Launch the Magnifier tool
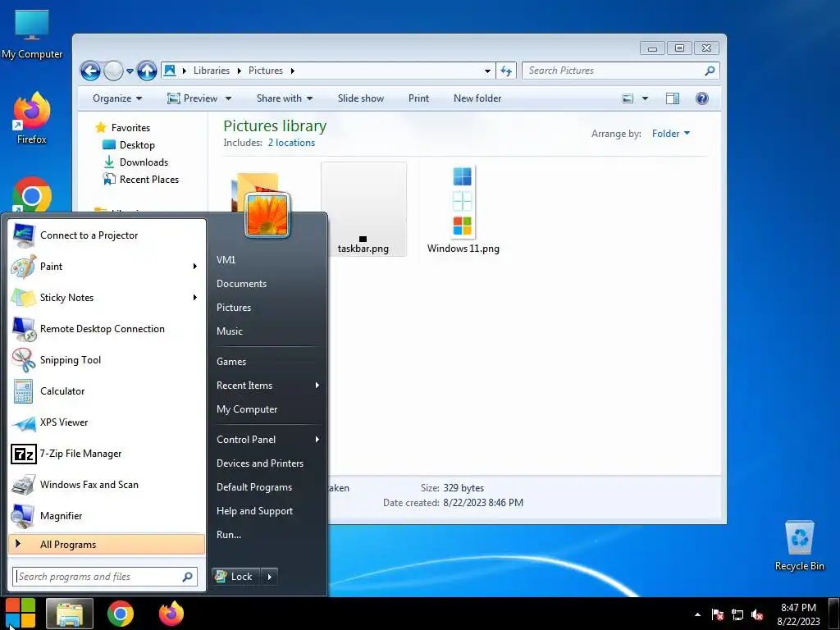The image size is (840, 630). click(107, 516)
